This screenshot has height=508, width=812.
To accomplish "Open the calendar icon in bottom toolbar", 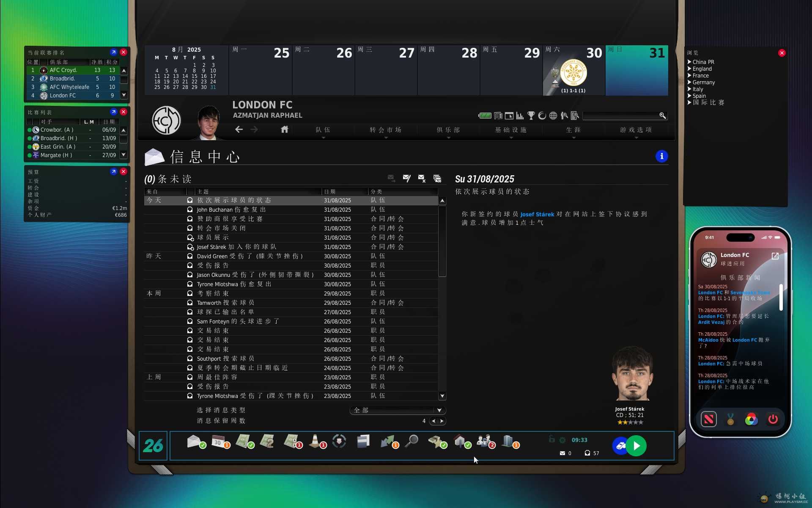I will pos(218,442).
